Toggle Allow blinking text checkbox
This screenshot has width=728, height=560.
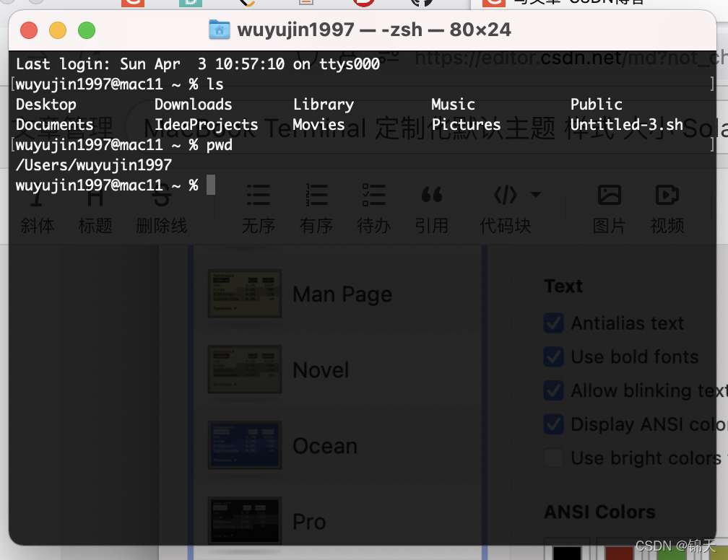click(x=553, y=390)
